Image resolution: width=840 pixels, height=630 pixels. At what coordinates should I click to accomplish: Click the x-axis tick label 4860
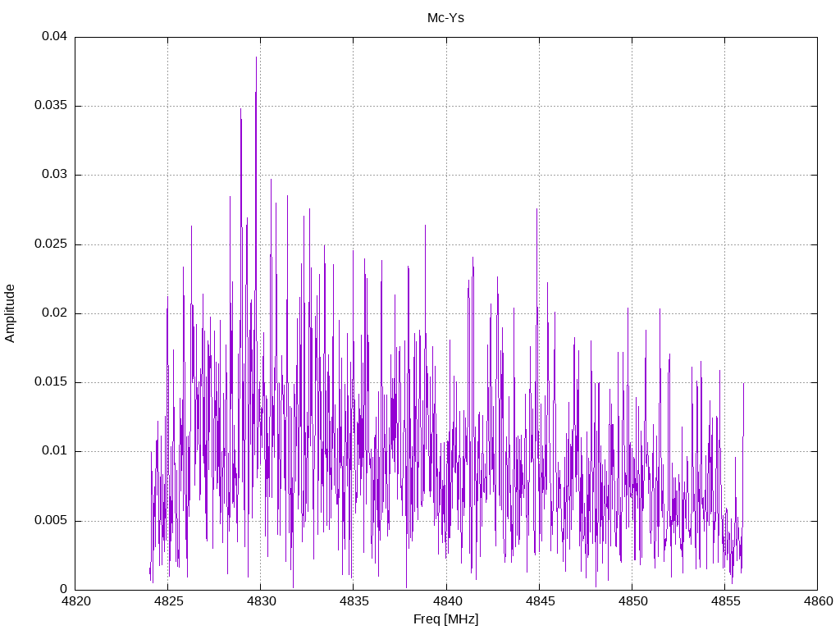click(x=818, y=601)
